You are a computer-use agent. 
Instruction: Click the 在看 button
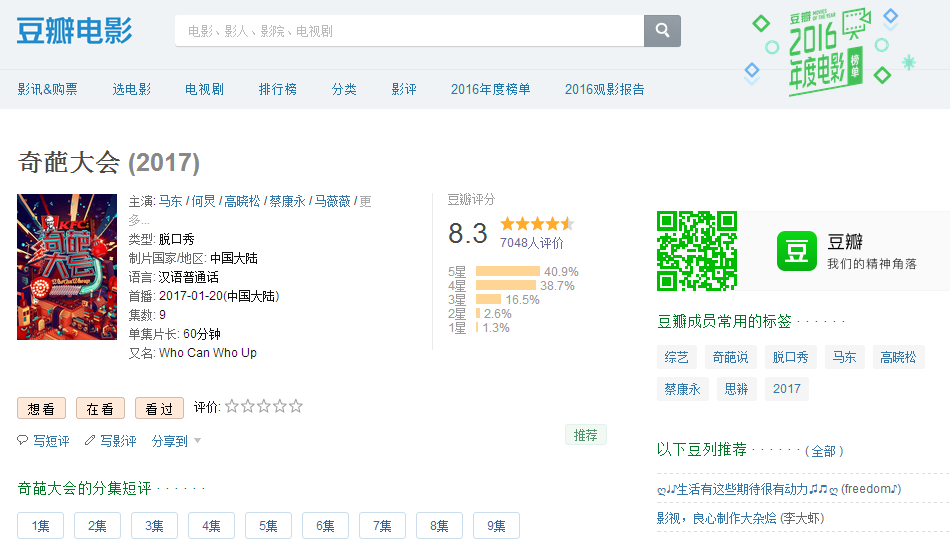pos(101,409)
